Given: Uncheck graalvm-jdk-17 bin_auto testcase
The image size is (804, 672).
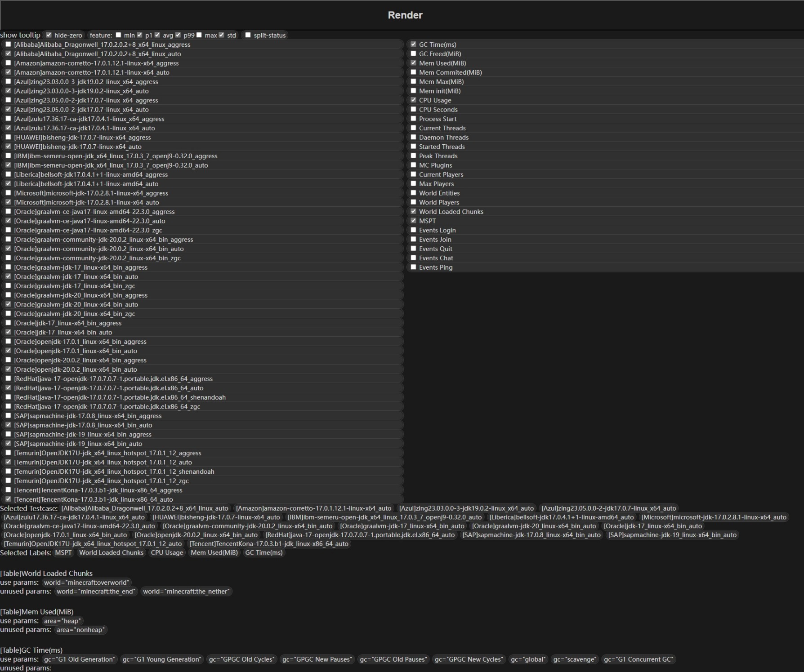Looking at the screenshot, I should (x=8, y=276).
